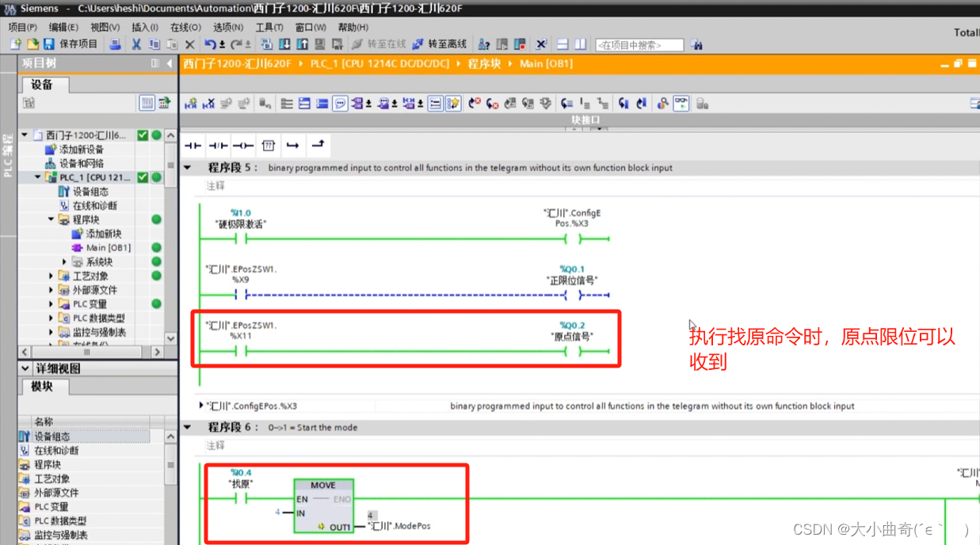Collapse 程序段 6 network
Screen dimensions: 980x545
pyautogui.click(x=188, y=427)
